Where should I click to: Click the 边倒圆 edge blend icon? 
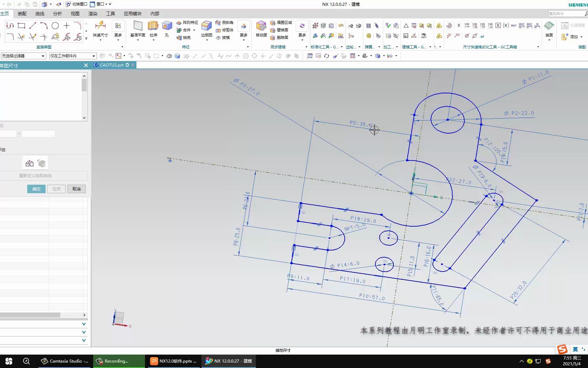pos(206,26)
